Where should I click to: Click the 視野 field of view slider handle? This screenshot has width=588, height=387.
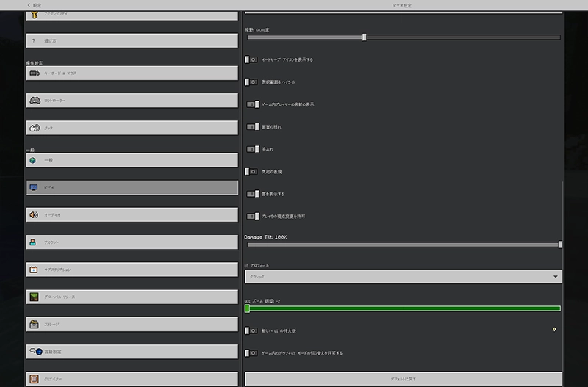[x=364, y=37]
